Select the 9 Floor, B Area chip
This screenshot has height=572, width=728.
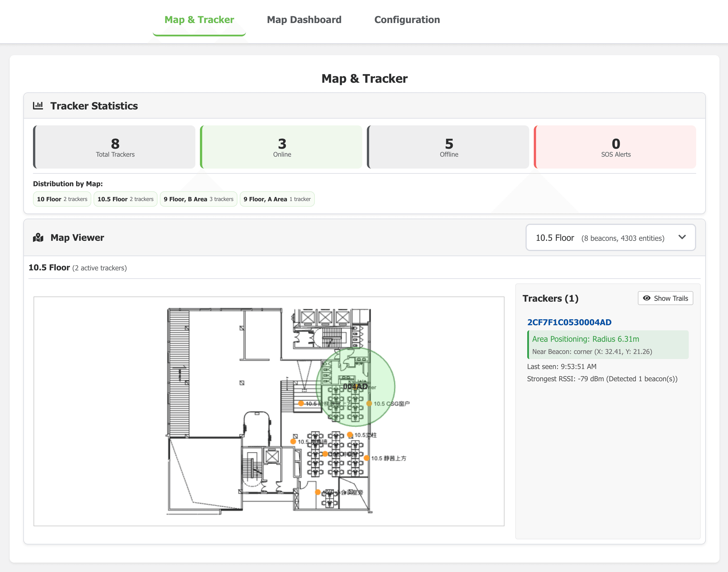click(x=198, y=199)
